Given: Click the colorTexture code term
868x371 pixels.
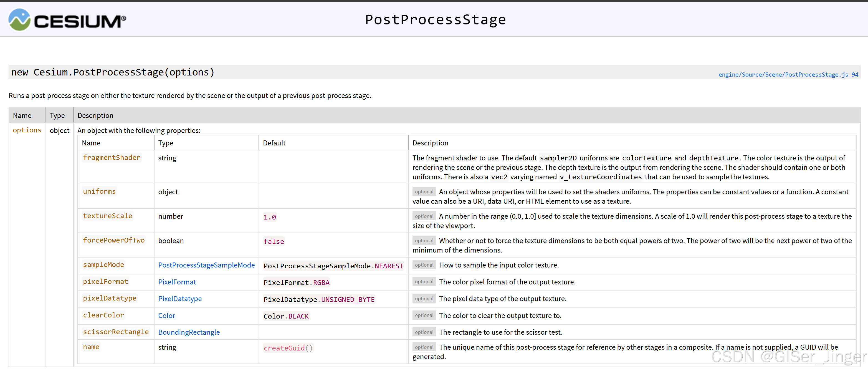Looking at the screenshot, I should [647, 158].
